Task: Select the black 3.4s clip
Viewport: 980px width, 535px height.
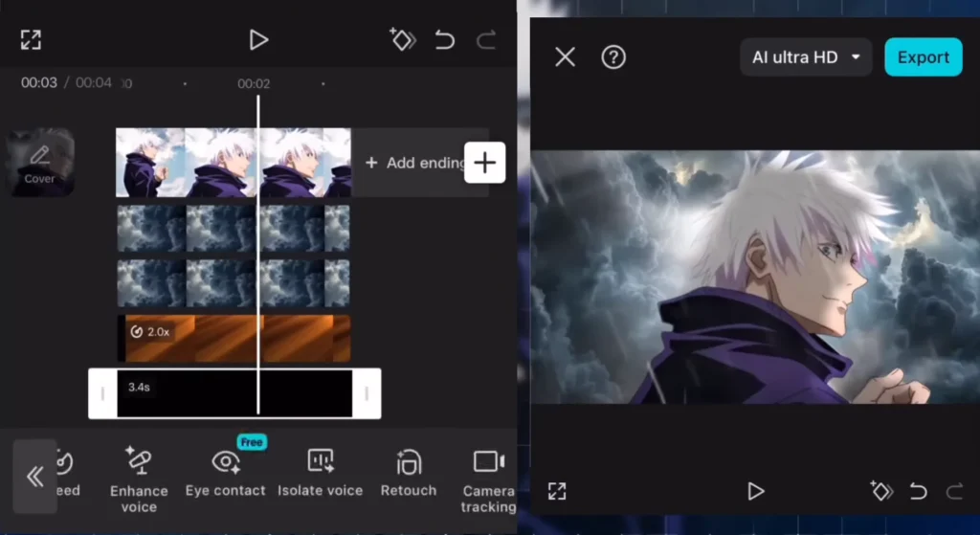Action: point(234,393)
